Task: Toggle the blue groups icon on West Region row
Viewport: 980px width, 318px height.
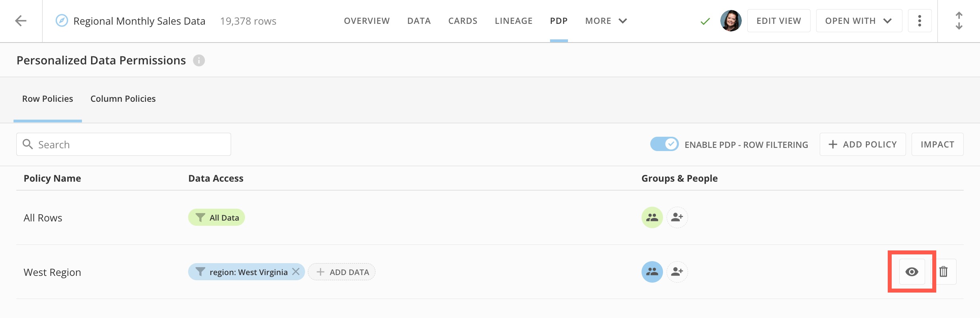Action: click(651, 272)
